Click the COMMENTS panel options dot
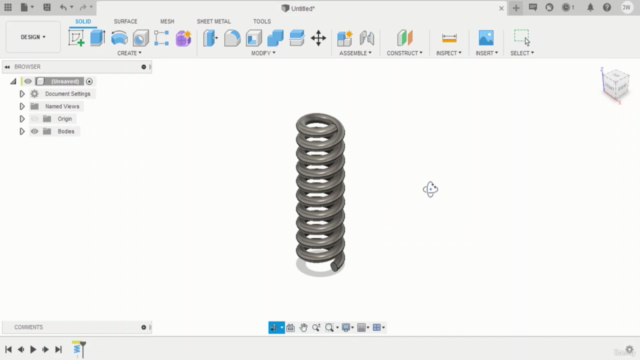Viewport: 640px width, 360px height. 144,327
